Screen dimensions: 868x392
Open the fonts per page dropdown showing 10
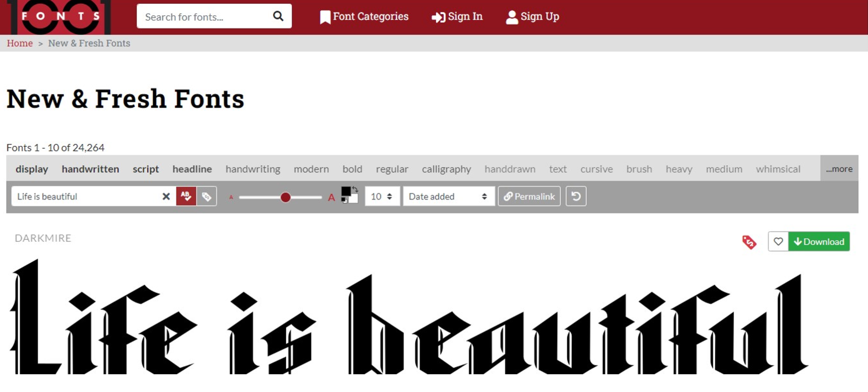[382, 196]
